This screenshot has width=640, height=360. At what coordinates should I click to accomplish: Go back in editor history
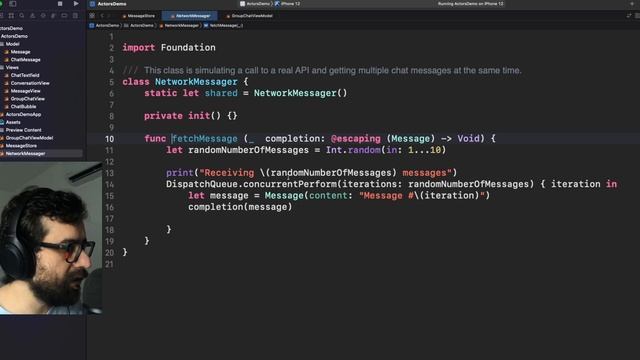102,16
